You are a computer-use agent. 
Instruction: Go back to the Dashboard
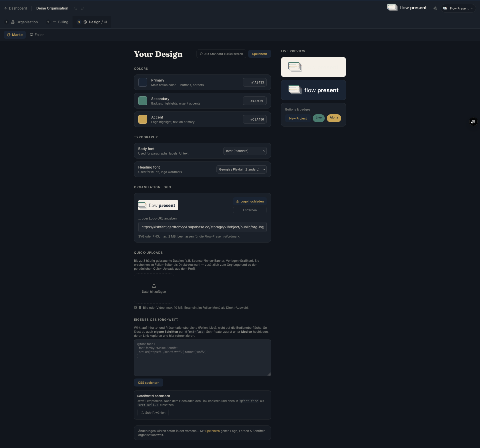click(15, 8)
